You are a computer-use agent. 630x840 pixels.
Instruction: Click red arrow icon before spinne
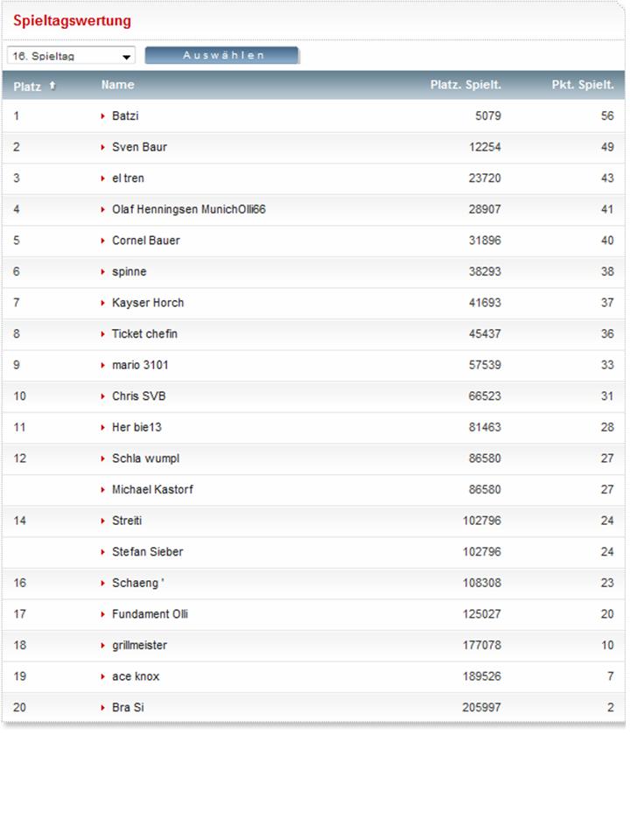tap(102, 272)
